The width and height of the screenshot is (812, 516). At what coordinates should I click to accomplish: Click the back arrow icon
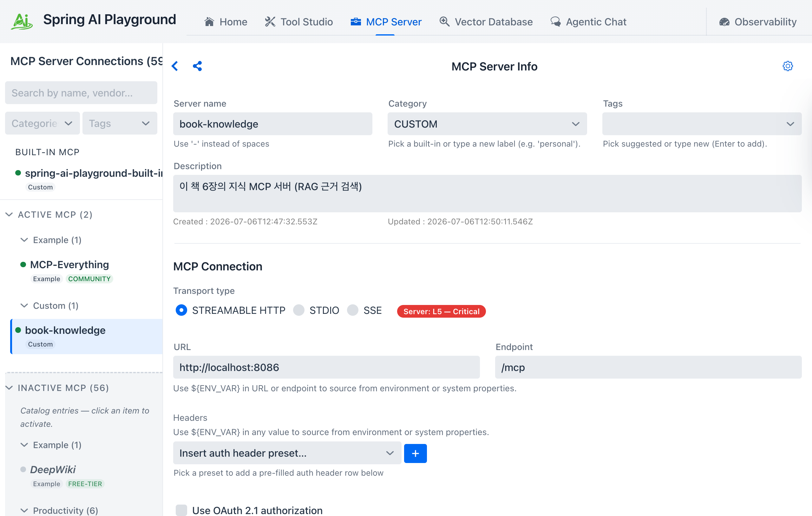click(175, 66)
